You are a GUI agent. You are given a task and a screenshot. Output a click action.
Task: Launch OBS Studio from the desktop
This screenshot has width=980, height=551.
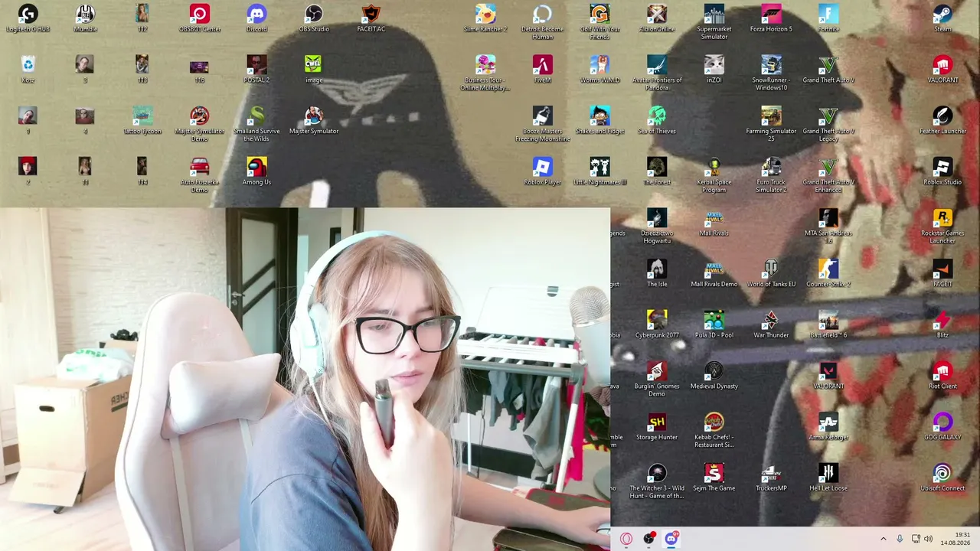point(314,18)
